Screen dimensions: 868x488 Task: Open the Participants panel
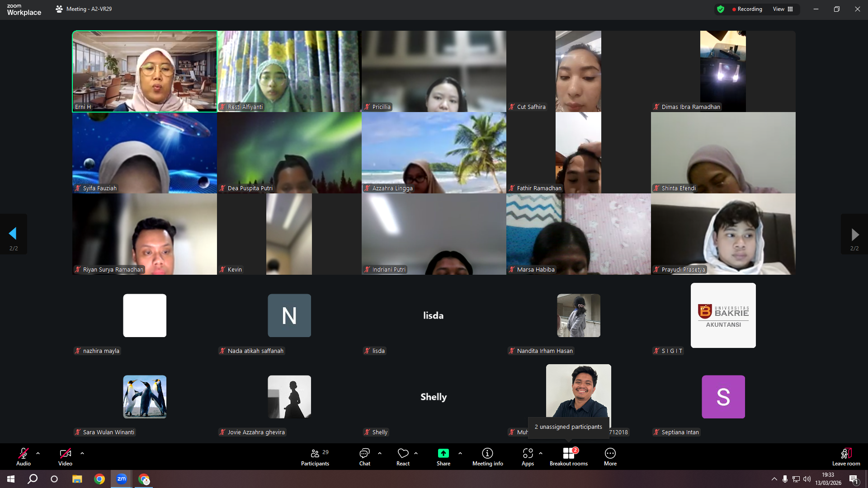[x=316, y=456]
